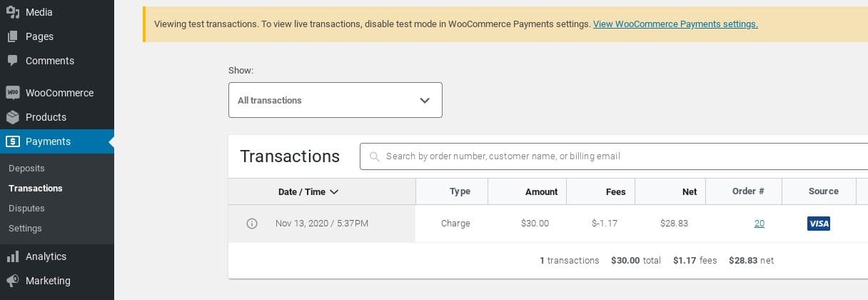868x300 pixels.
Task: Click the Comments speech bubble icon
Action: (12, 61)
